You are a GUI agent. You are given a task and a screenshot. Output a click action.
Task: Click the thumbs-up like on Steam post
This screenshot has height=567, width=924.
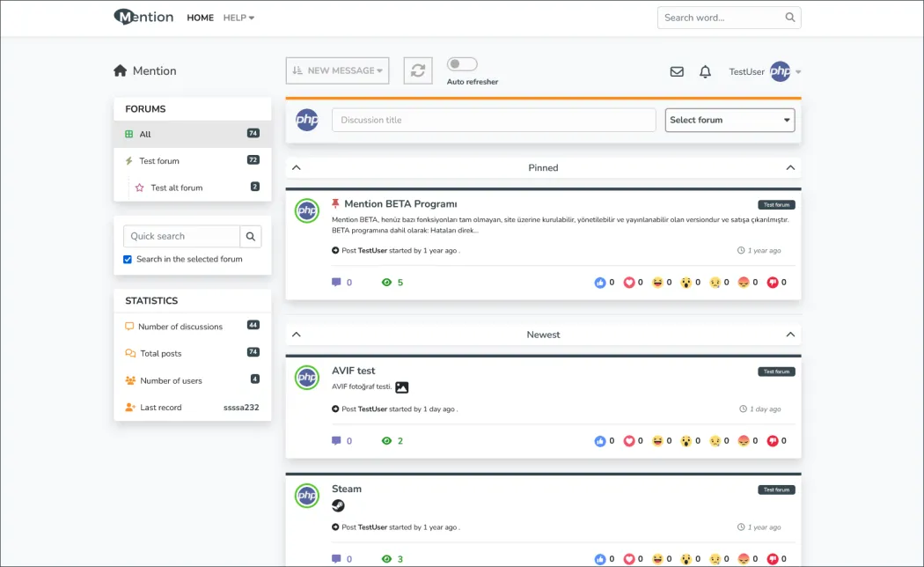tap(600, 559)
